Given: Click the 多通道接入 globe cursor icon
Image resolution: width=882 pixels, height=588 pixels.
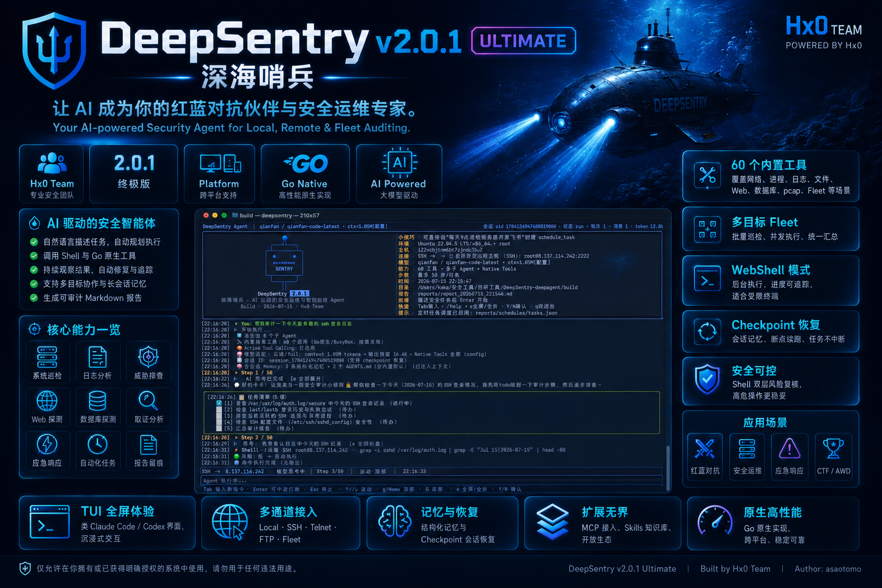Looking at the screenshot, I should [x=230, y=522].
